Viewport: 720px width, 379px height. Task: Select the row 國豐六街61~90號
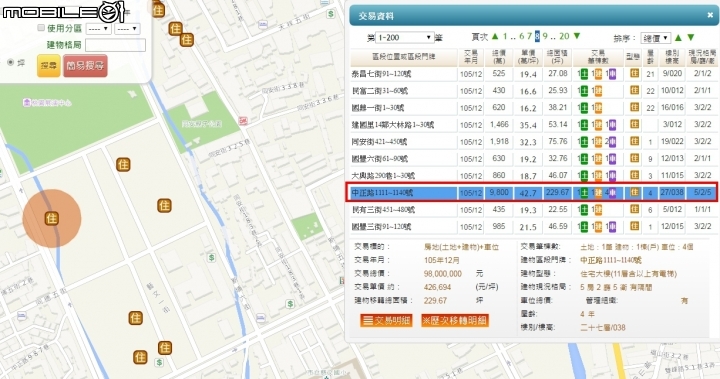[x=533, y=158]
